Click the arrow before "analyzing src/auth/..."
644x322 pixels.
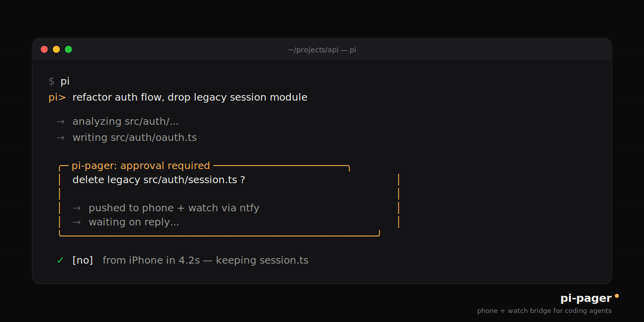(x=60, y=122)
